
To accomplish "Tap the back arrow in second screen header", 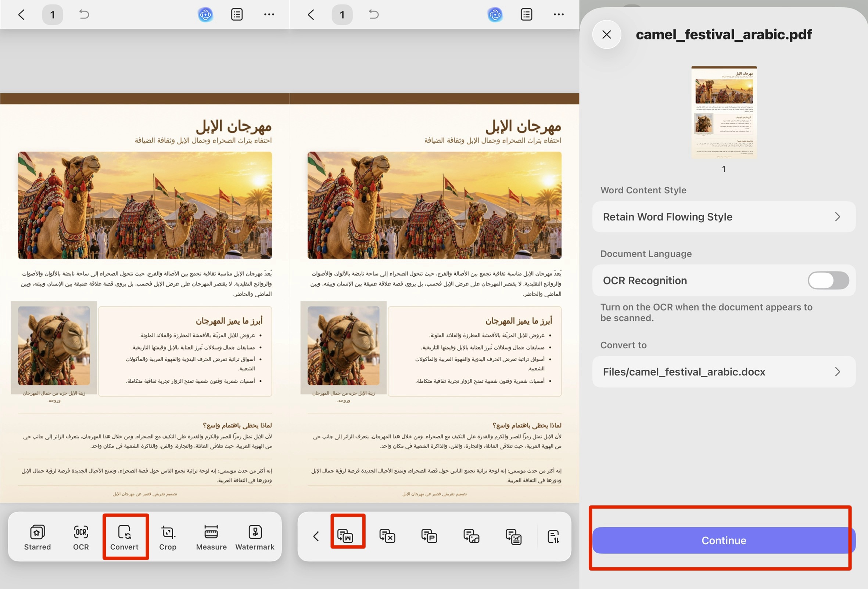I will [311, 15].
